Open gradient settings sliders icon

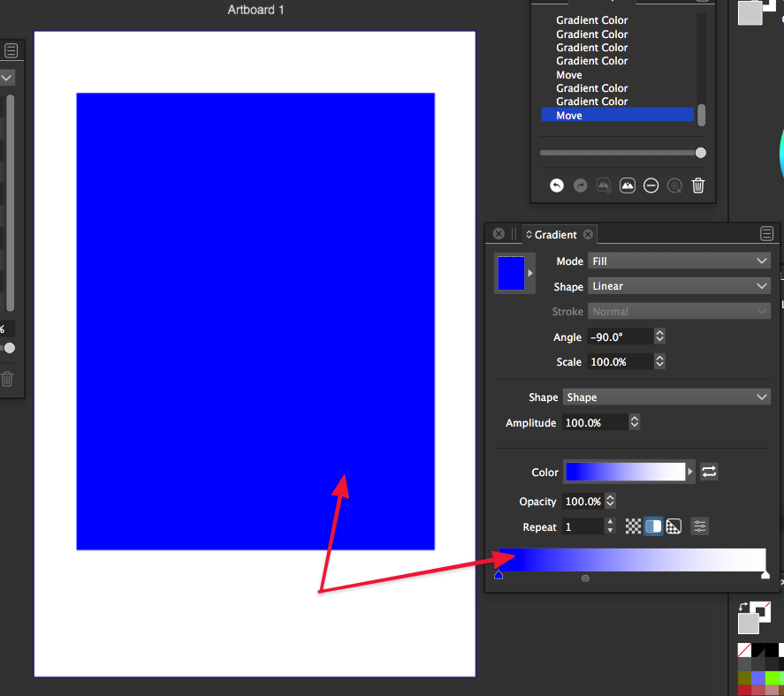(x=700, y=526)
